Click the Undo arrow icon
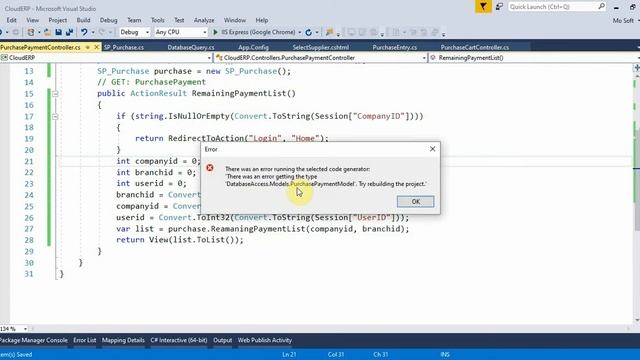Screen dimensions: 640x360 pyautogui.click(x=84, y=32)
